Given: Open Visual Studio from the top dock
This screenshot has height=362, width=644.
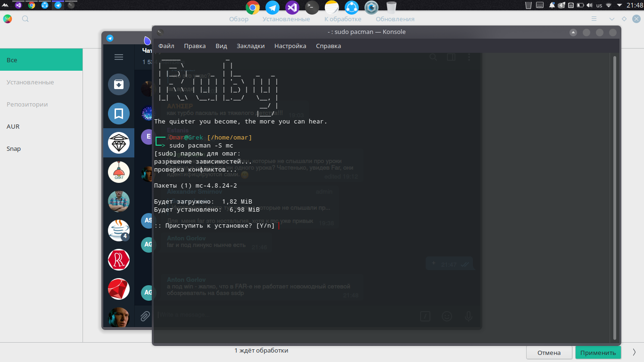Looking at the screenshot, I should pos(292,8).
